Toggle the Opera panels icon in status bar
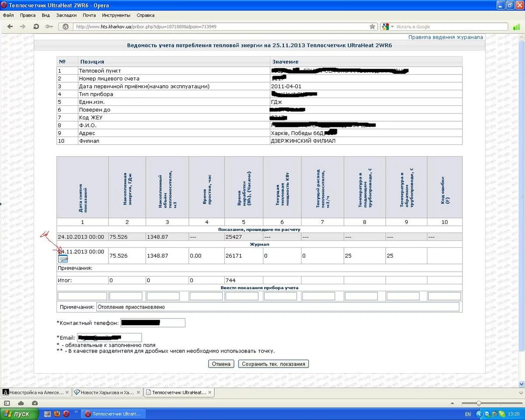The height and width of the screenshot is (420, 525). click(x=7, y=403)
